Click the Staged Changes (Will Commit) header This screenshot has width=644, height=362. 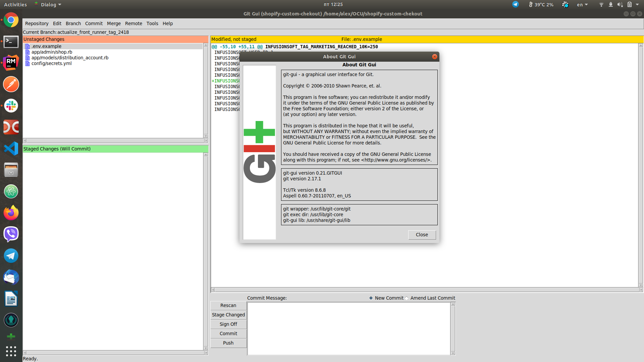point(115,149)
